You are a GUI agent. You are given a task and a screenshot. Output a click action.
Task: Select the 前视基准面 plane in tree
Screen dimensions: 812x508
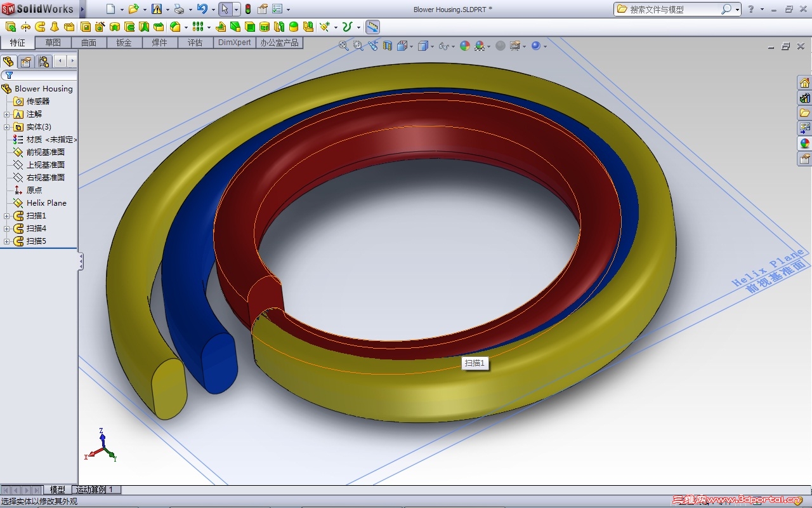tap(39, 152)
